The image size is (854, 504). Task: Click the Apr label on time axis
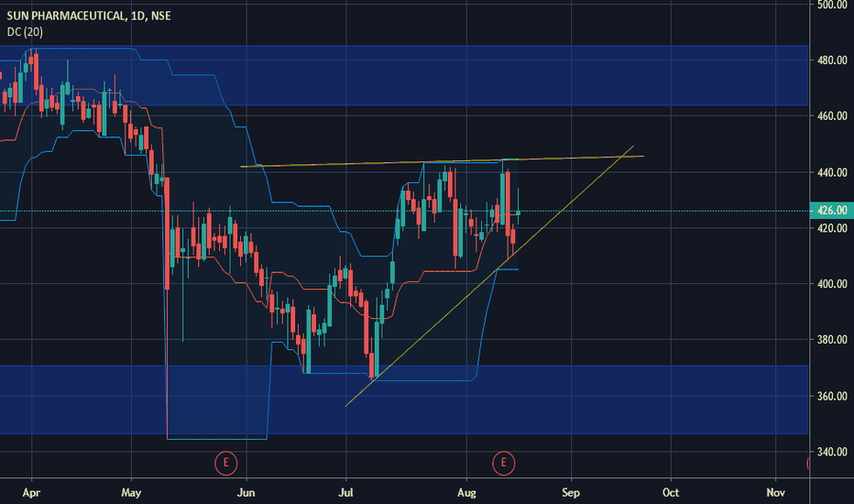pos(31,493)
